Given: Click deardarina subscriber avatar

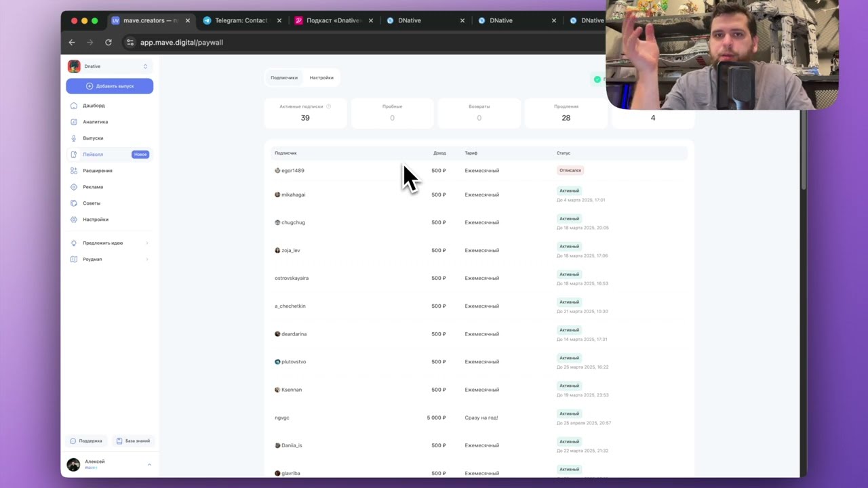Looking at the screenshot, I should [x=277, y=333].
